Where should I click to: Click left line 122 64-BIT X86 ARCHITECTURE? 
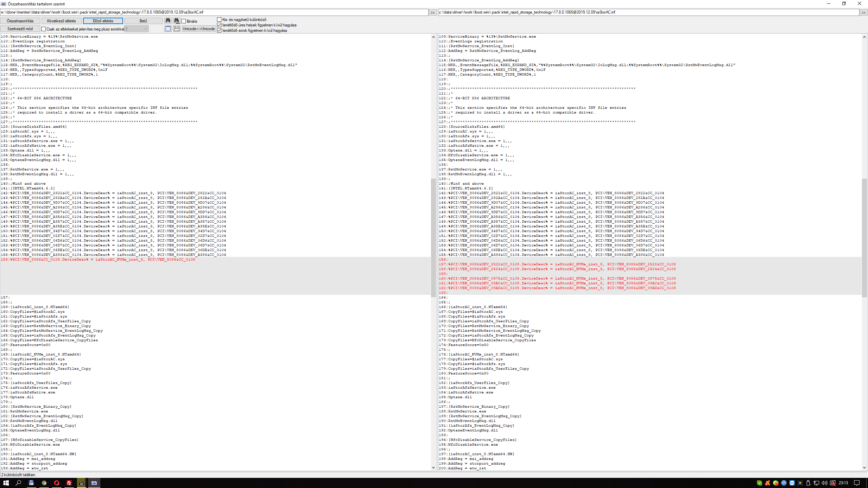36,98
